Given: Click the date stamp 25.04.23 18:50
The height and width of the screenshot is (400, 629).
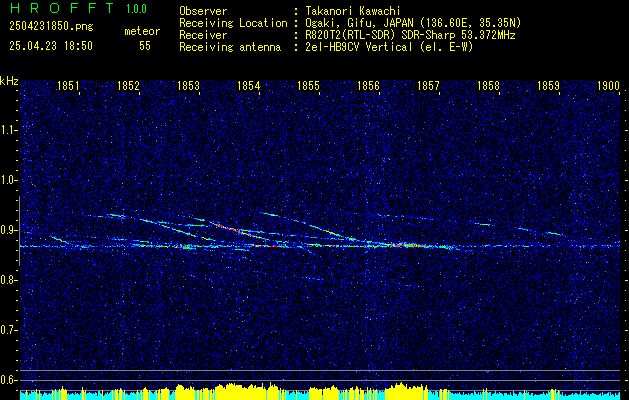Looking at the screenshot, I should coord(51,46).
